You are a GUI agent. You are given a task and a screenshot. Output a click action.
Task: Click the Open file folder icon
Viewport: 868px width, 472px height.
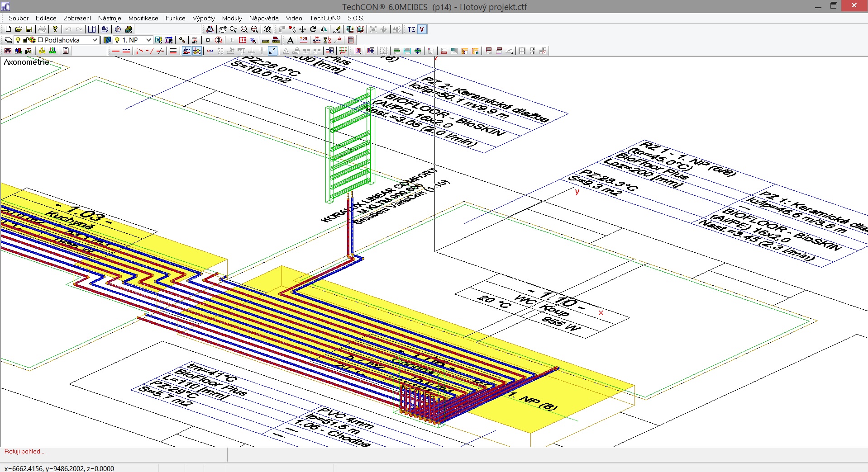coord(19,29)
